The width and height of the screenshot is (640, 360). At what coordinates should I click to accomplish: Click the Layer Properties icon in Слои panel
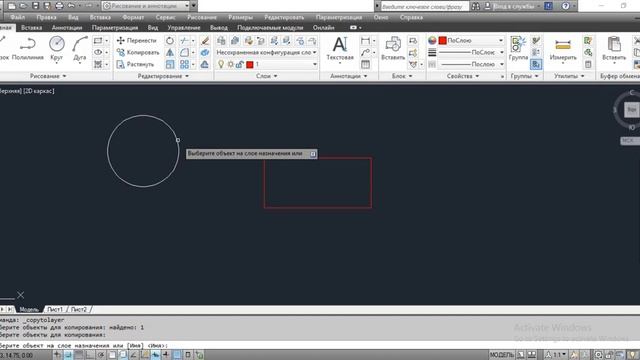[221, 40]
